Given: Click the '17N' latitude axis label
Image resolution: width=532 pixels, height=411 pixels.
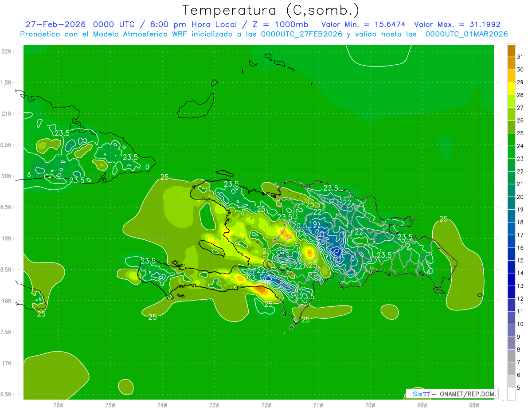Looking at the screenshot, I should (x=7, y=363).
